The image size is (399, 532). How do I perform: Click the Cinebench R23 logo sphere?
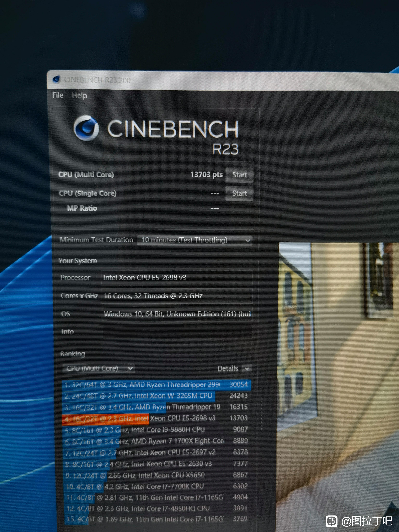point(86,128)
